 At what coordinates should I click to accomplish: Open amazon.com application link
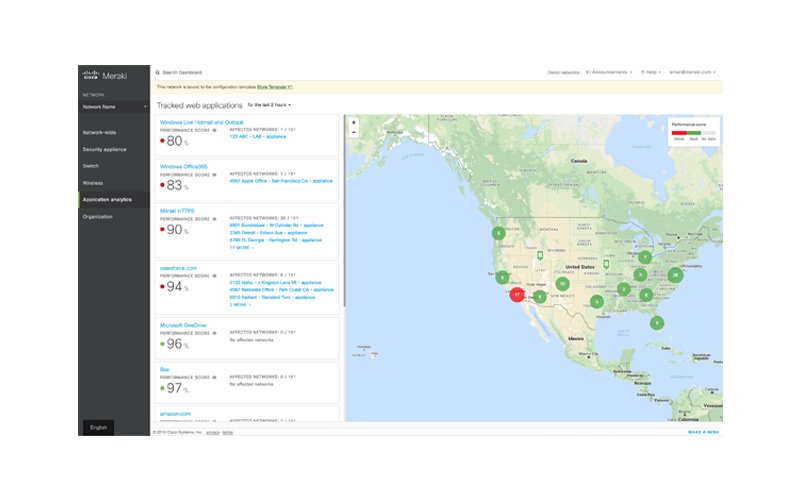[175, 414]
